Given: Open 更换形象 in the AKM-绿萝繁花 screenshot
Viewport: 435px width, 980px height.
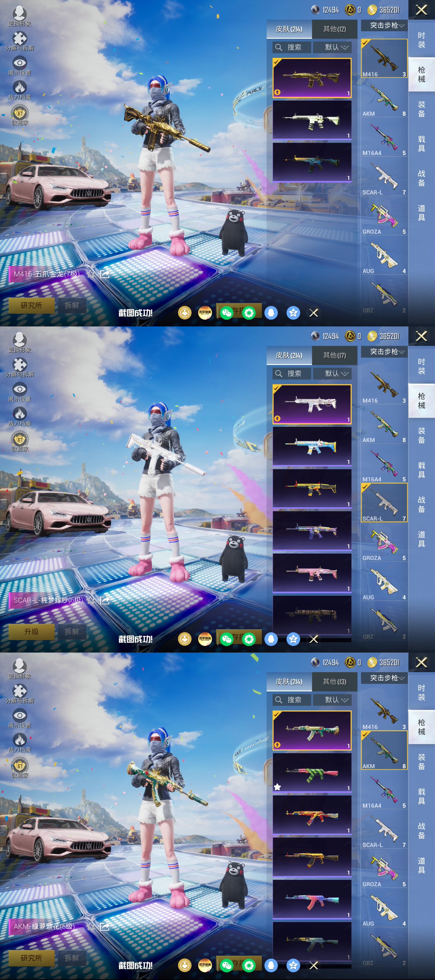Looking at the screenshot, I should [20, 669].
